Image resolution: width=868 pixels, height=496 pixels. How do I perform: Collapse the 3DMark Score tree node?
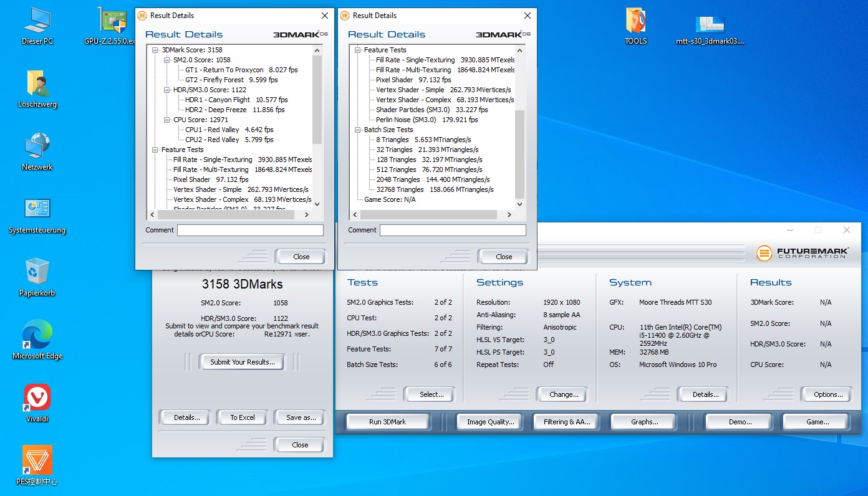click(155, 50)
